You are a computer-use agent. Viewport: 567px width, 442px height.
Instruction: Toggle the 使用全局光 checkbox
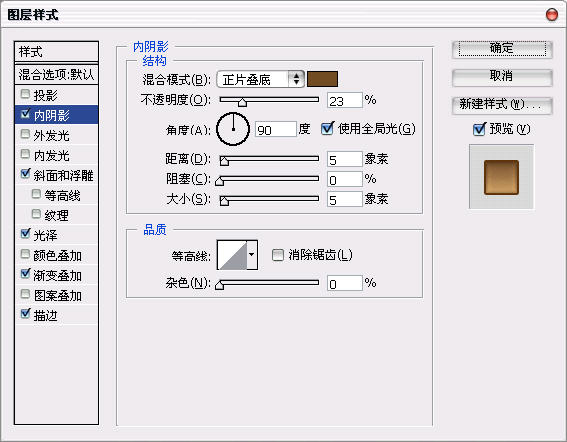tap(327, 128)
